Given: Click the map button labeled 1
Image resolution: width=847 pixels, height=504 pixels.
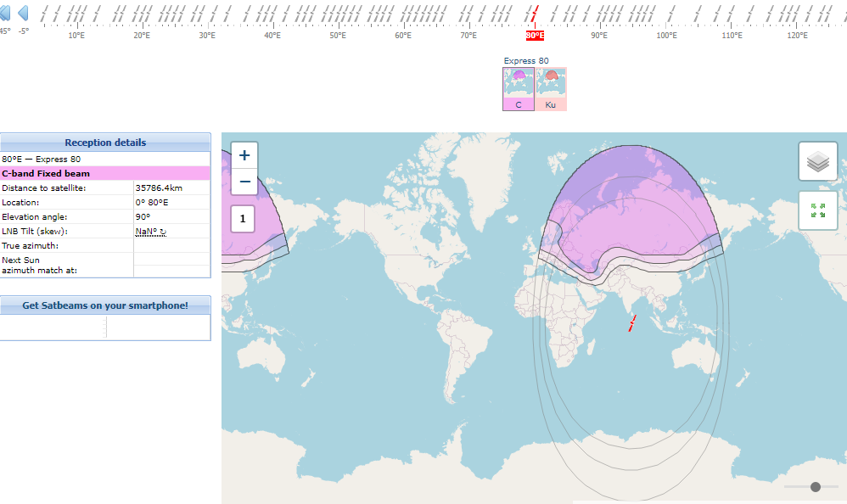Looking at the screenshot, I should click(243, 219).
